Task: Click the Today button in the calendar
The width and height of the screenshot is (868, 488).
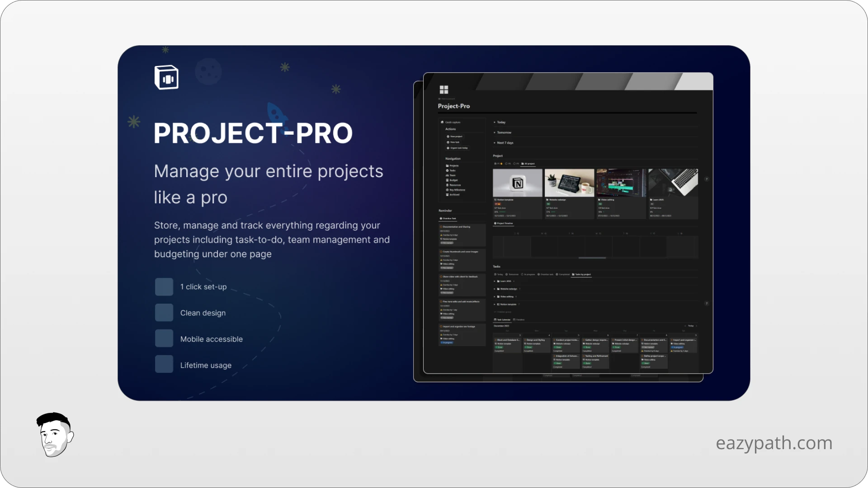Action: [690, 325]
